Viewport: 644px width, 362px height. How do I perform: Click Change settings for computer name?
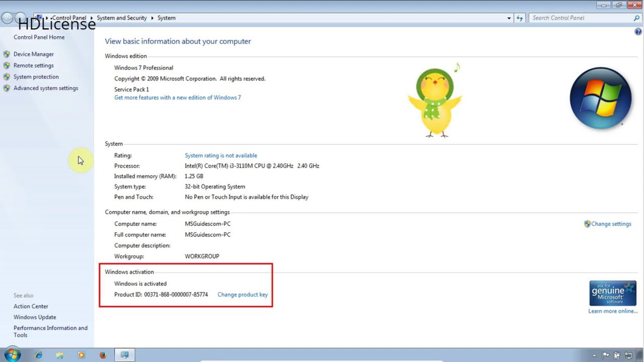click(611, 224)
